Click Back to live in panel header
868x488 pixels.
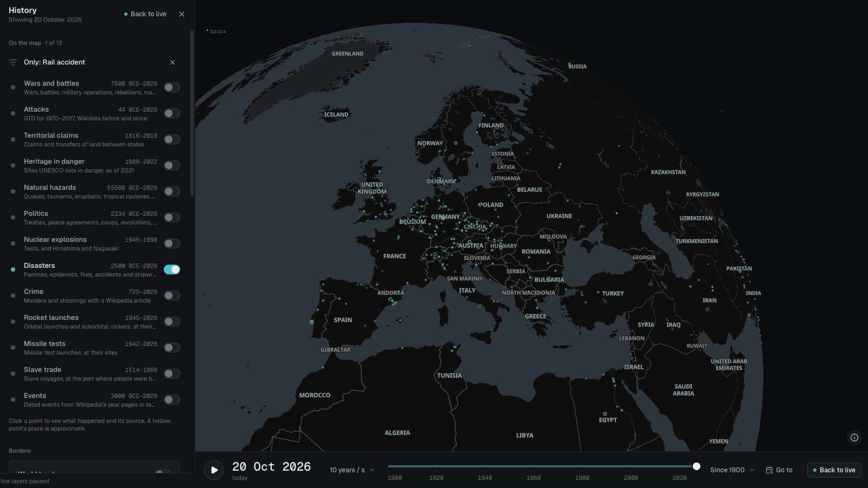point(145,14)
